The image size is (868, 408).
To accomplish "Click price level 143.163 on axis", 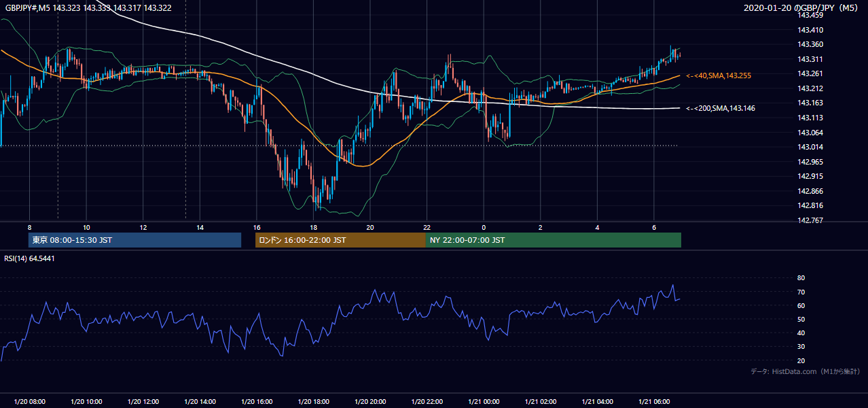I will 810,103.
